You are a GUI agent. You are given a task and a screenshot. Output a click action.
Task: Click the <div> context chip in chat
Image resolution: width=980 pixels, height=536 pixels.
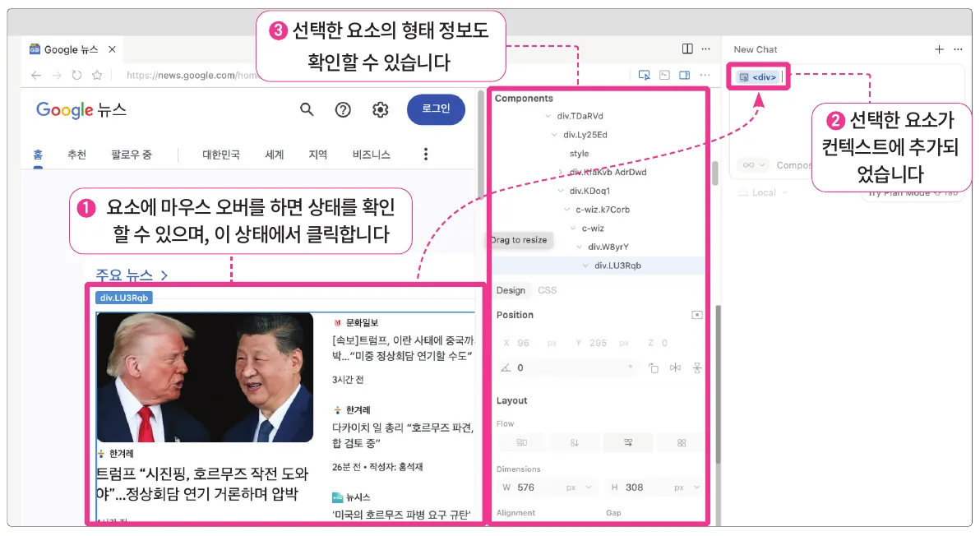pyautogui.click(x=757, y=76)
